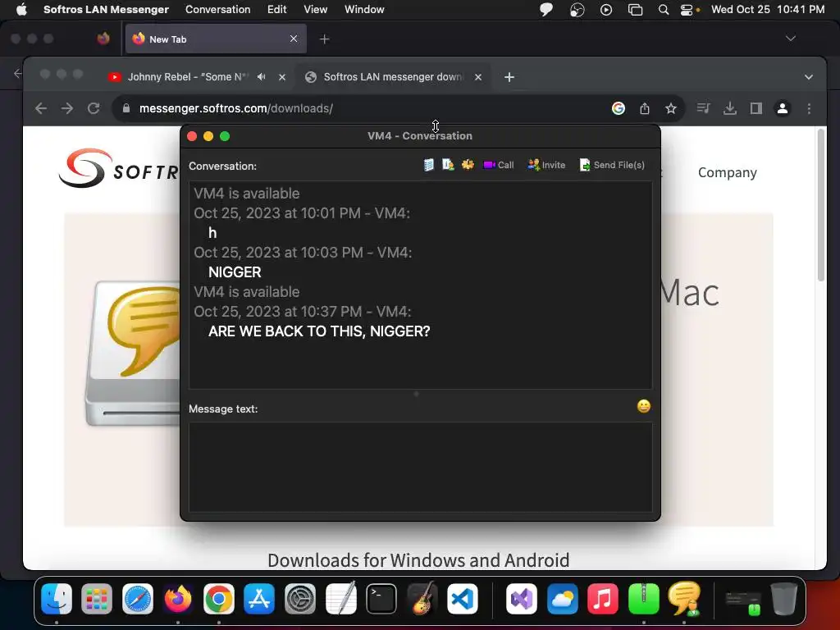The image size is (840, 630).
Task: Close the YouTube tab in Chrome
Action: (282, 77)
